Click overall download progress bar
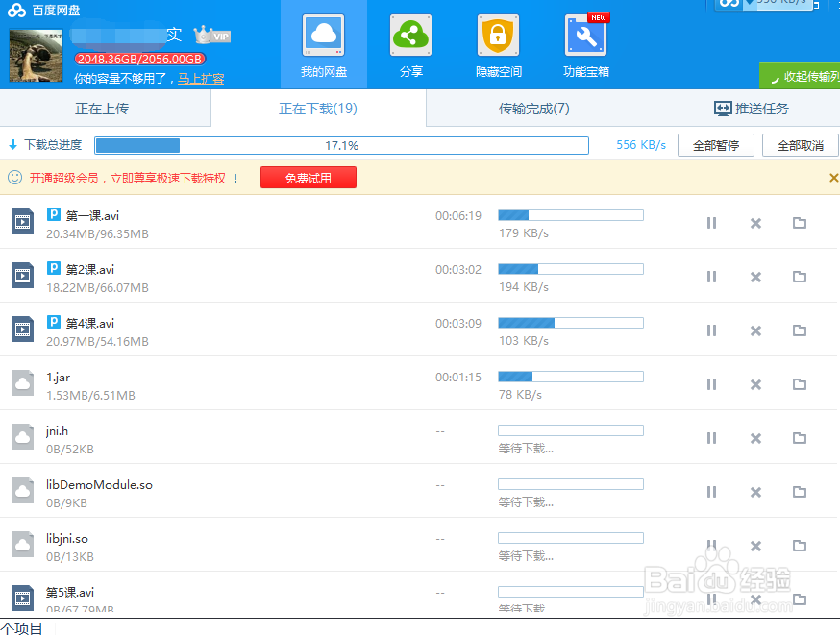The width and height of the screenshot is (840, 635). click(342, 145)
